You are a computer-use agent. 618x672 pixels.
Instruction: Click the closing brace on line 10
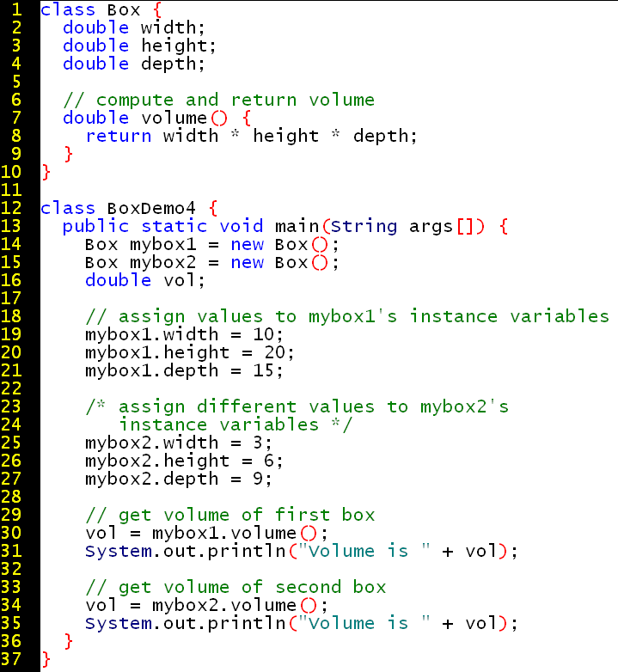(x=46, y=172)
